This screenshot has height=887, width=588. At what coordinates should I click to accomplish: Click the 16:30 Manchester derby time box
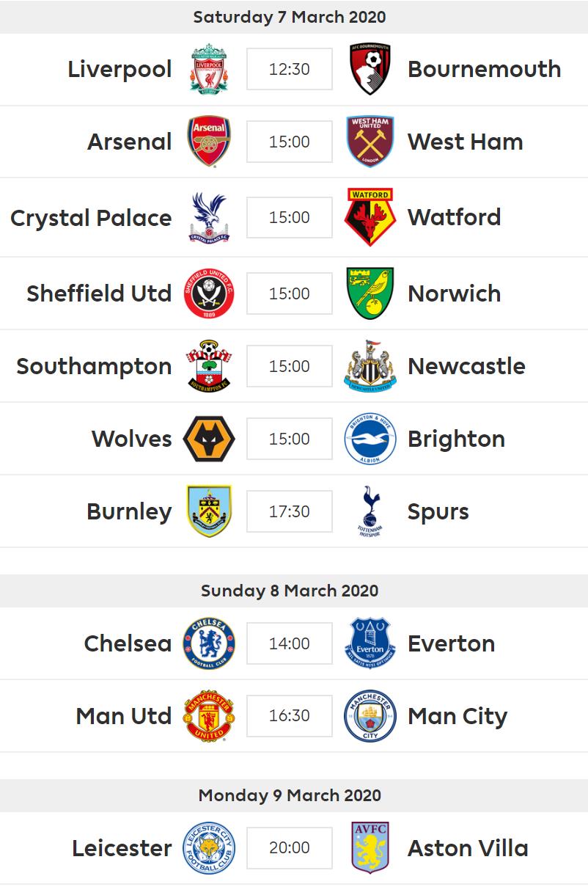pos(290,715)
